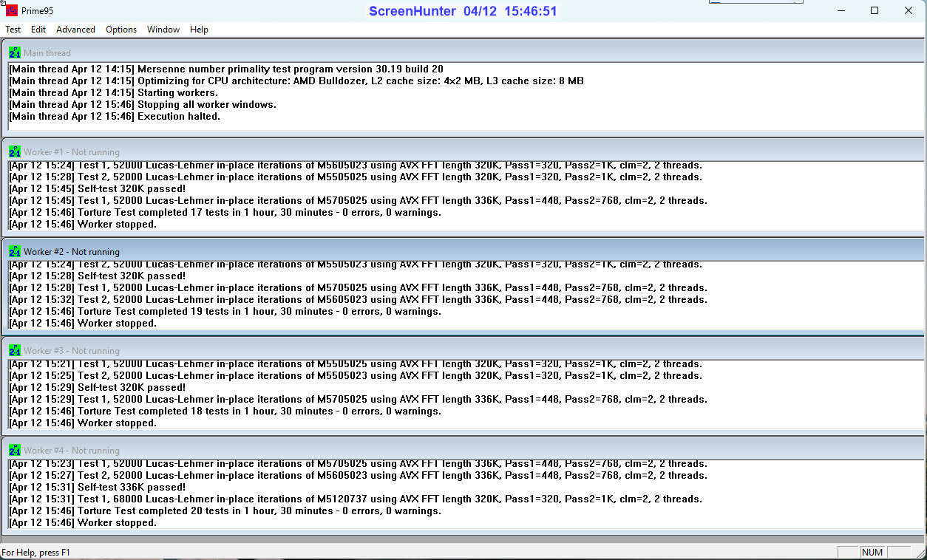Click Worker #4 M5120737 iterations line
This screenshot has height=560, width=927.
pyautogui.click(x=356, y=499)
